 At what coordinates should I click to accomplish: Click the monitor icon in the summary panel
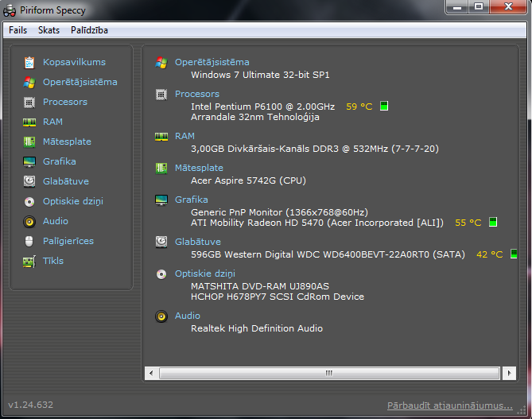pyautogui.click(x=161, y=200)
